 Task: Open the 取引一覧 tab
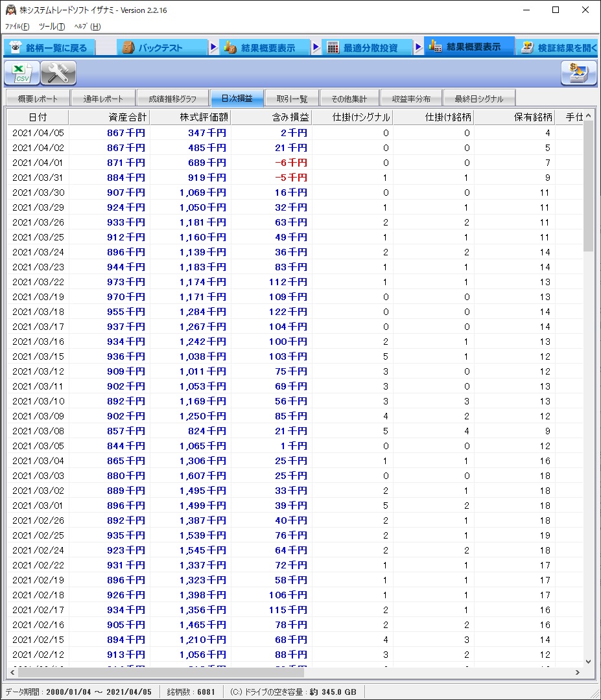(292, 99)
